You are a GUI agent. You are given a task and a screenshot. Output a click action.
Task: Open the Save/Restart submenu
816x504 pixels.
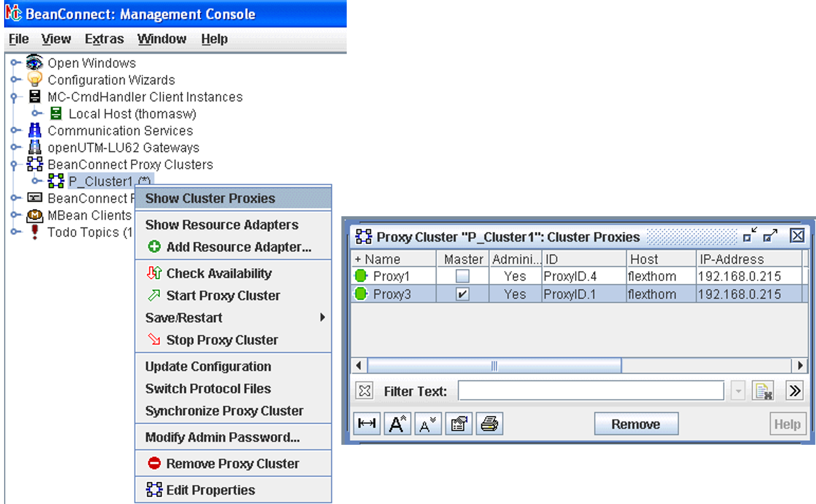point(233,317)
